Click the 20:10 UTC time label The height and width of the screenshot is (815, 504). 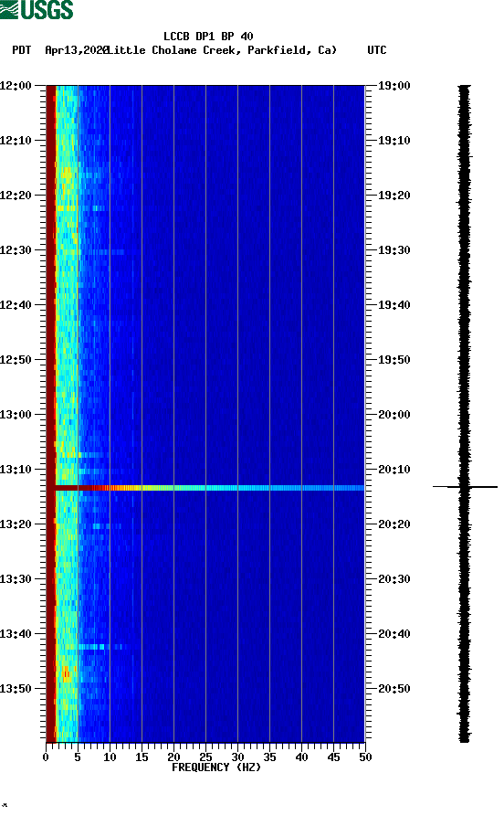tap(394, 470)
